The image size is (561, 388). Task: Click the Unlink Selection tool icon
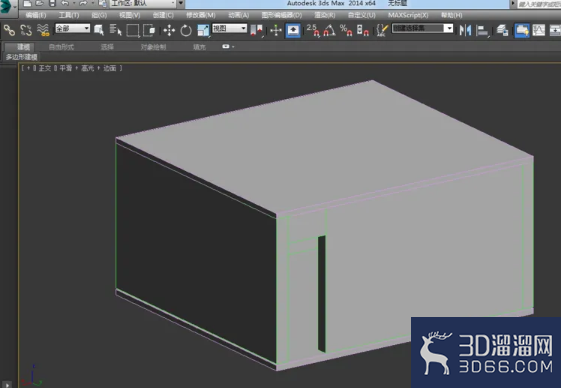(26, 30)
